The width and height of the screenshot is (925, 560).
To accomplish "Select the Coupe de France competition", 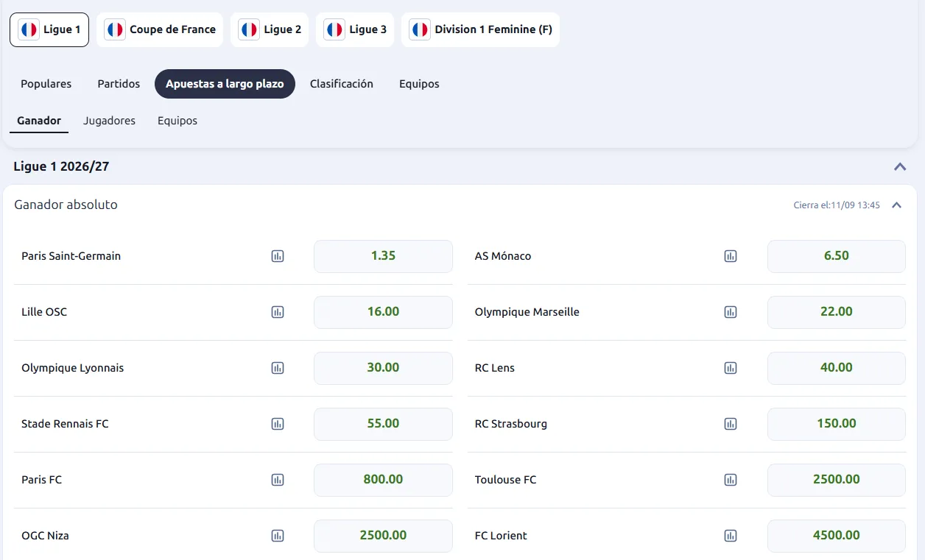I will pos(160,29).
